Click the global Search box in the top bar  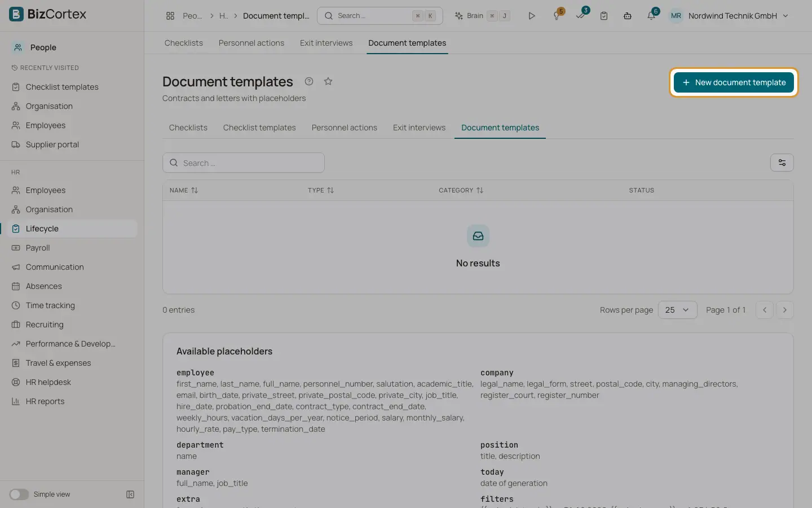click(x=380, y=16)
